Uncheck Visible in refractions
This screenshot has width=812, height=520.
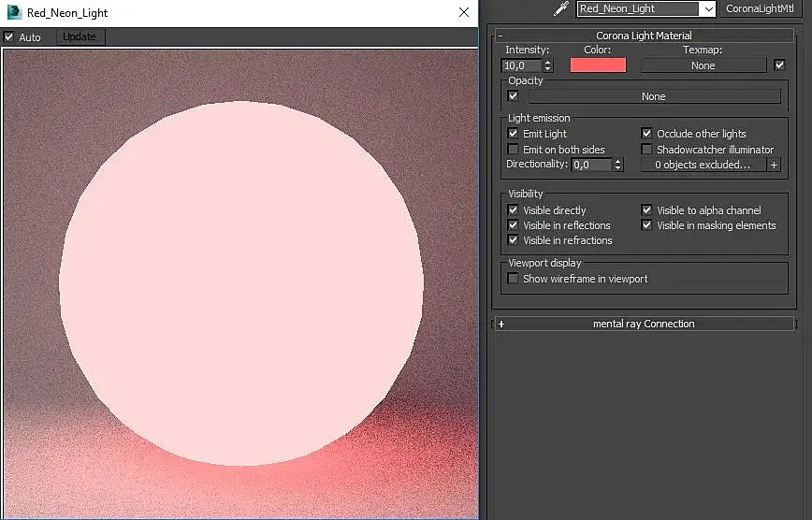pos(514,239)
